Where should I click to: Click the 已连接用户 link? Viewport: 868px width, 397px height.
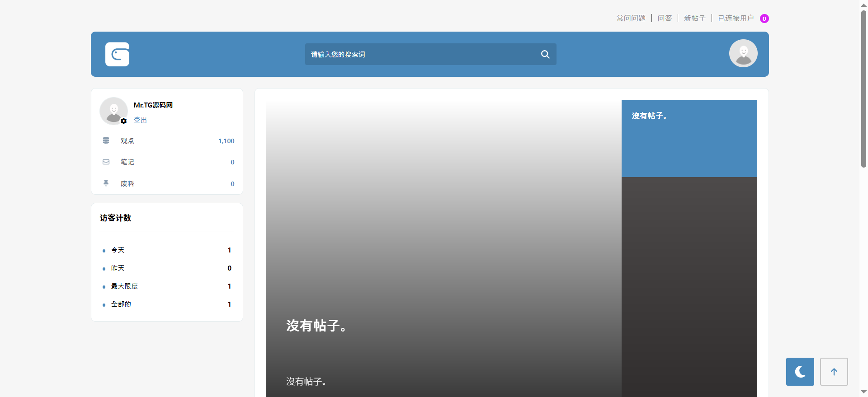pyautogui.click(x=736, y=18)
